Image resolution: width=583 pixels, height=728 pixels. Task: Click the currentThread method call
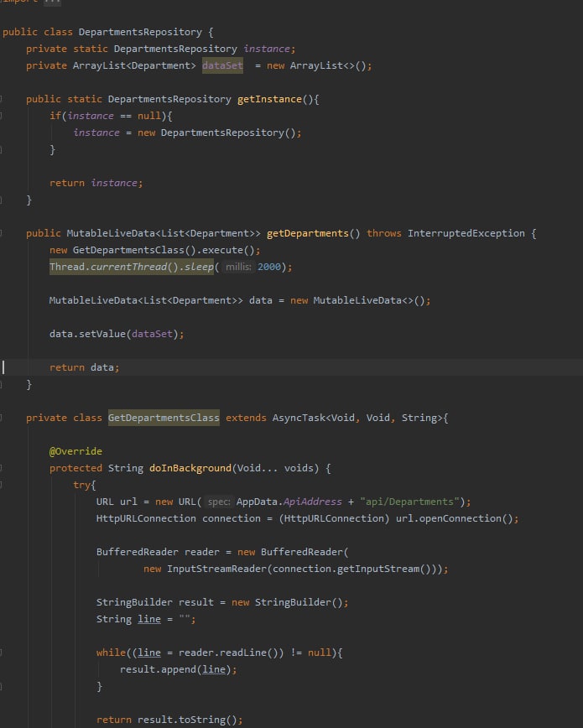pos(128,267)
